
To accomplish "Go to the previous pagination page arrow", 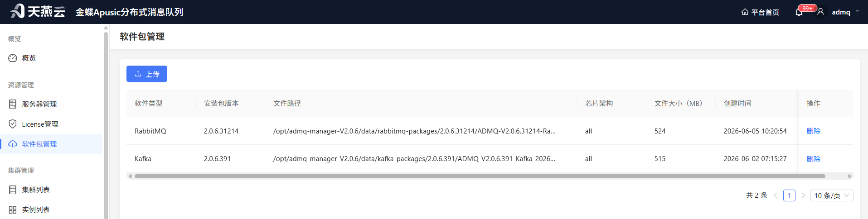I will click(x=775, y=195).
